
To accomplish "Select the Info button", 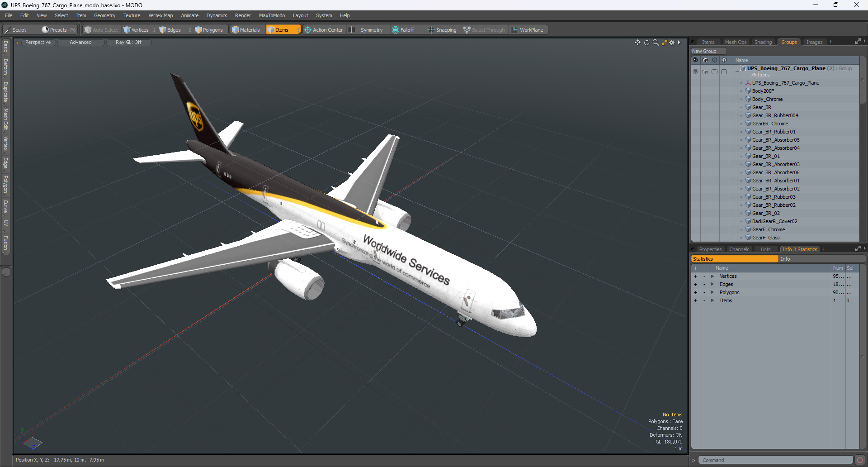I will pyautogui.click(x=822, y=259).
